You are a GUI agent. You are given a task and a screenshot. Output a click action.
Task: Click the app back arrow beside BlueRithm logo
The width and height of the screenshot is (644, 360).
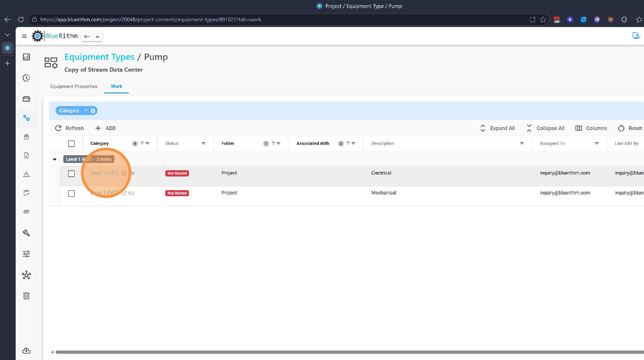87,36
